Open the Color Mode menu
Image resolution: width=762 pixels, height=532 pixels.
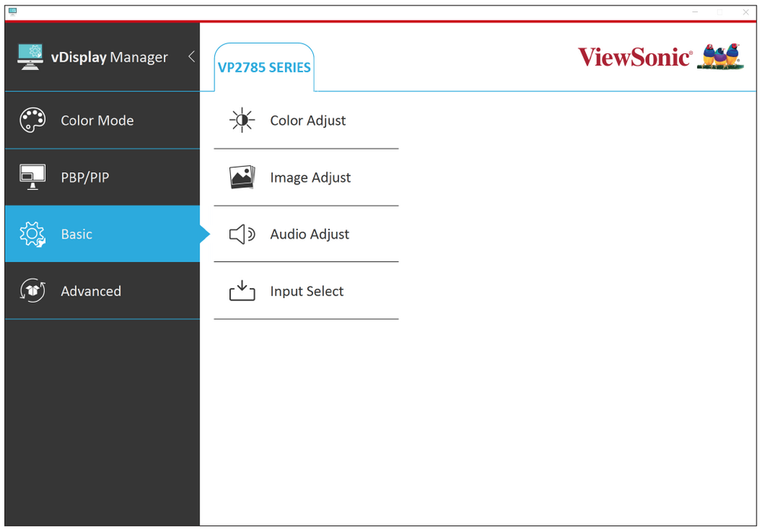tap(102, 120)
